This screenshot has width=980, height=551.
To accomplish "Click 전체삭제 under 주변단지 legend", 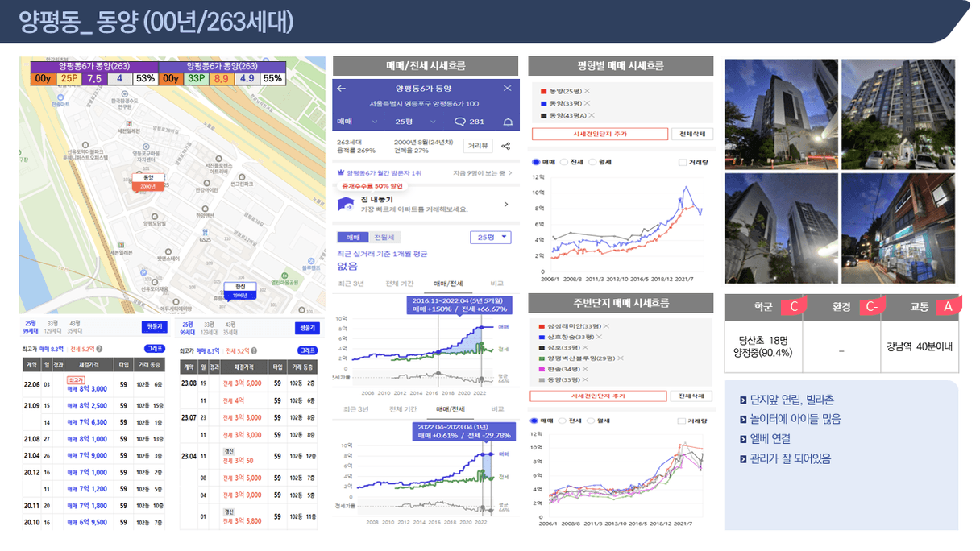I will (692, 396).
